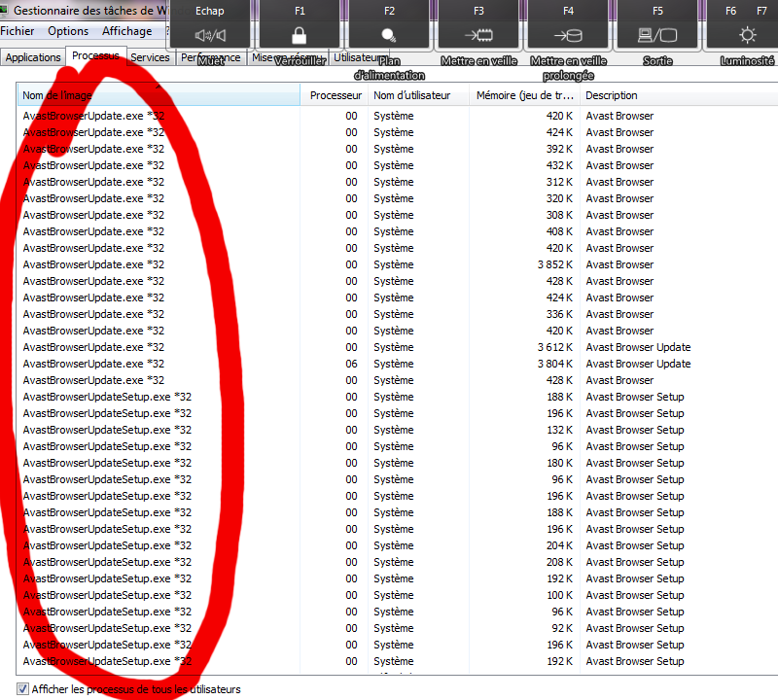Sort by Processeur column header
Image resolution: width=778 pixels, height=700 pixels.
point(336,95)
